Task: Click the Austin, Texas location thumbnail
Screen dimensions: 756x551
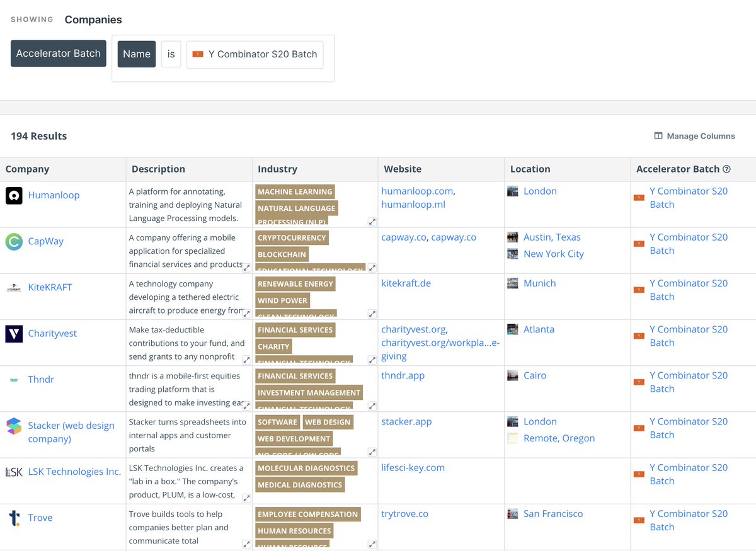Action: [x=513, y=237]
